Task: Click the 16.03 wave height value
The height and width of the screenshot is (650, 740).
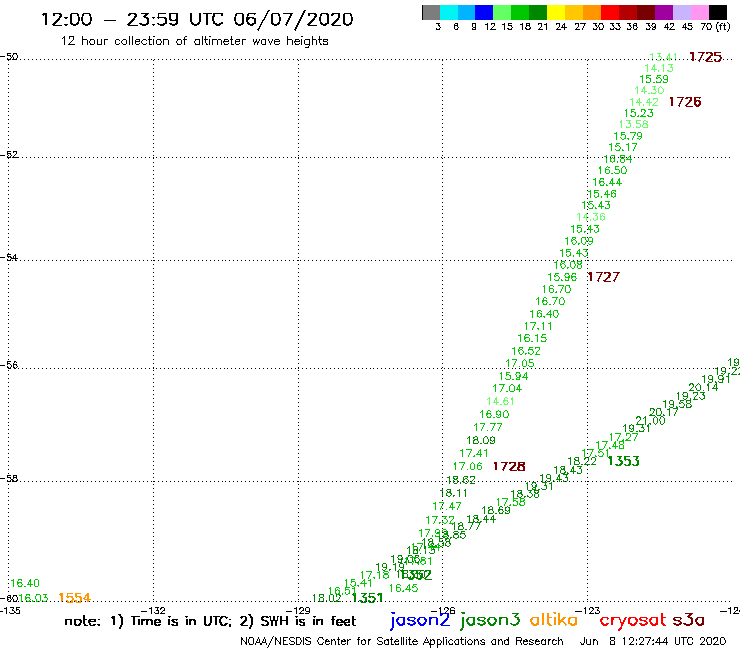Action: (x=34, y=598)
